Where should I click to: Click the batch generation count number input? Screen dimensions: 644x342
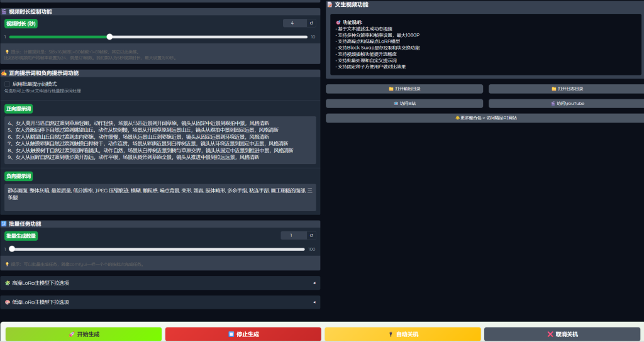(x=293, y=235)
